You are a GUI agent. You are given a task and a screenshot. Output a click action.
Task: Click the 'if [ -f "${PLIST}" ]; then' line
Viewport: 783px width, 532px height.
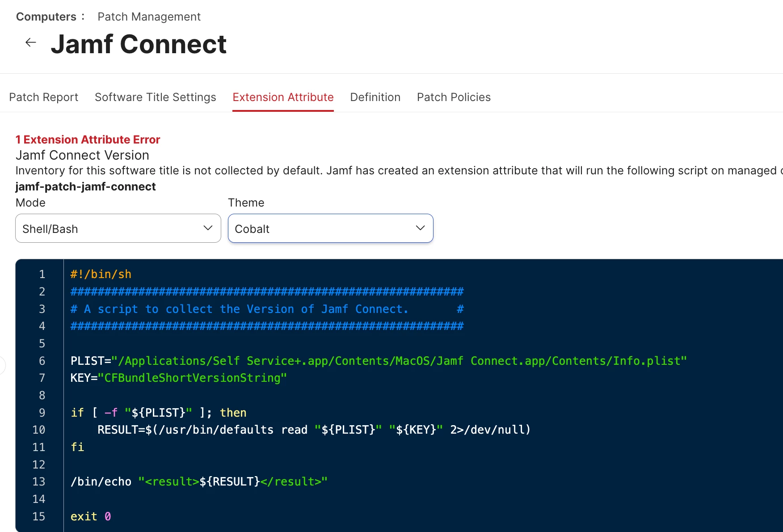[159, 413]
